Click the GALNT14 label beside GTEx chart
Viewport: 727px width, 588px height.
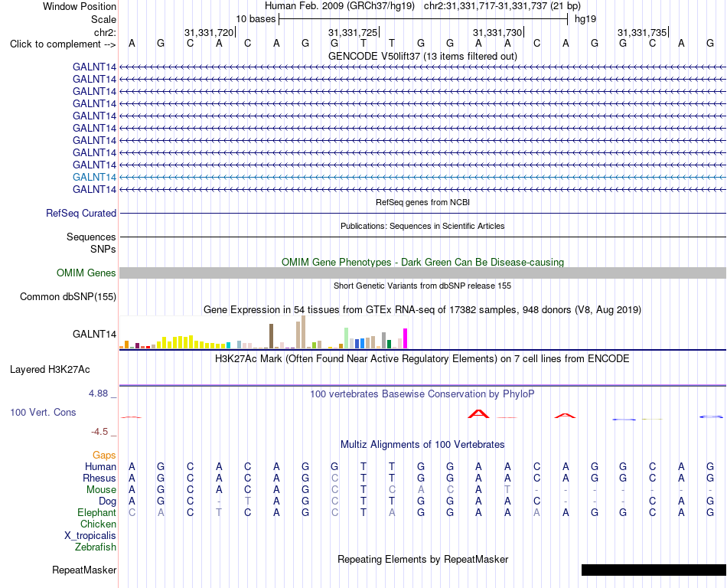point(94,334)
